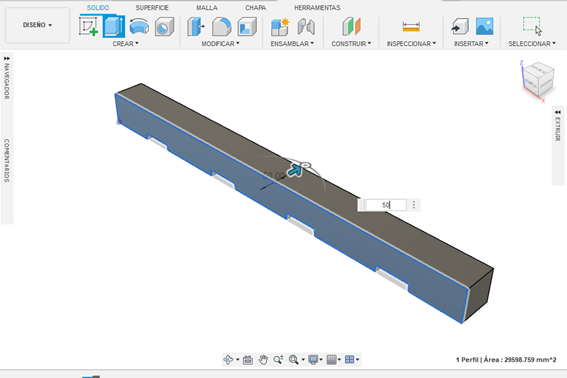Open the Display Settings dropdown arrow
The height and width of the screenshot is (378, 567).
pyautogui.click(x=321, y=360)
